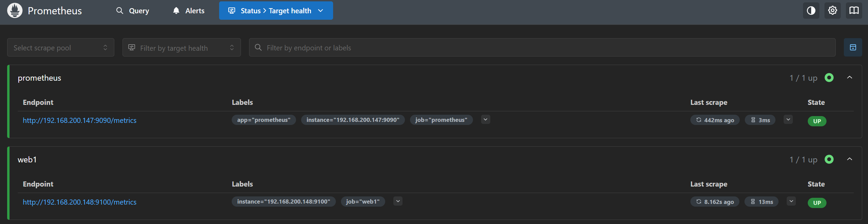
Task: Open the Status > Target health menu
Action: point(276,11)
